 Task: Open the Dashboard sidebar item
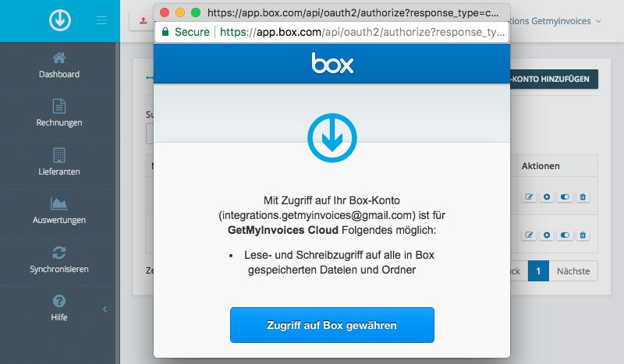click(x=59, y=66)
